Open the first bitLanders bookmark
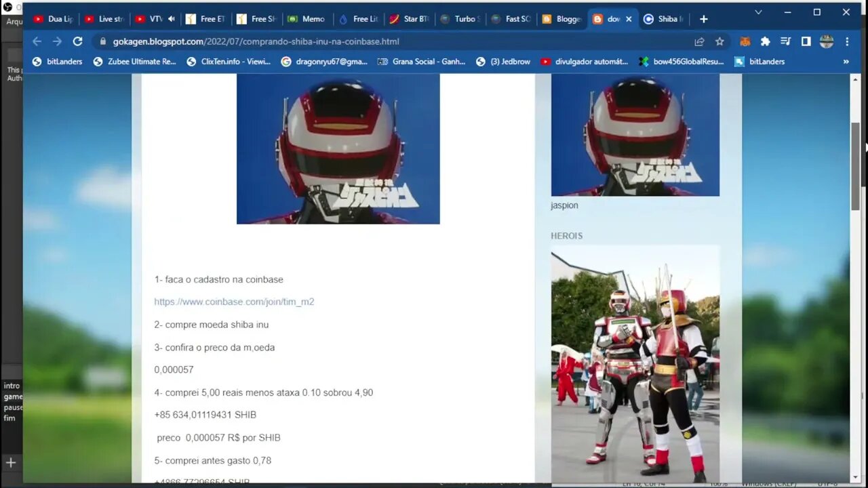868x488 pixels. (x=56, y=62)
